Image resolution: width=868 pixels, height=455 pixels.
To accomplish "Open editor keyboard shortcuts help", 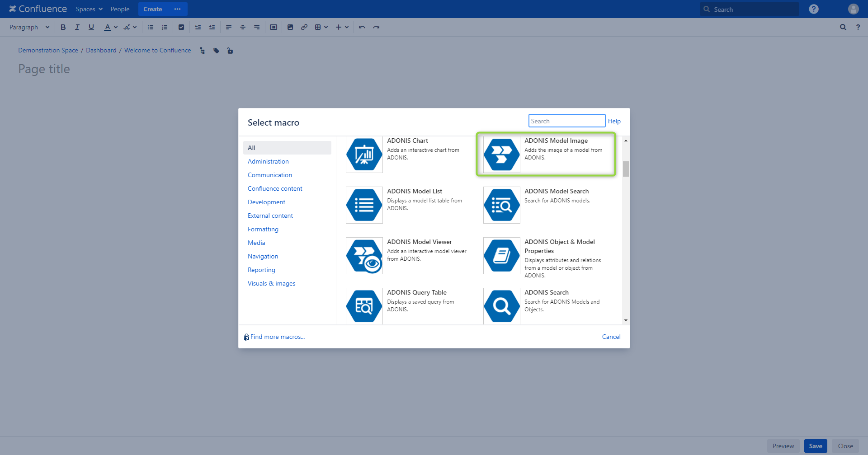I will 858,27.
